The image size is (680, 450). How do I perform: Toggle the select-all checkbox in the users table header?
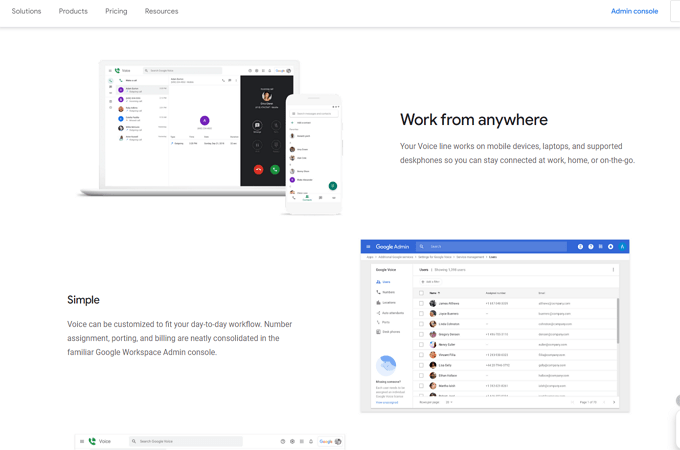(421, 293)
